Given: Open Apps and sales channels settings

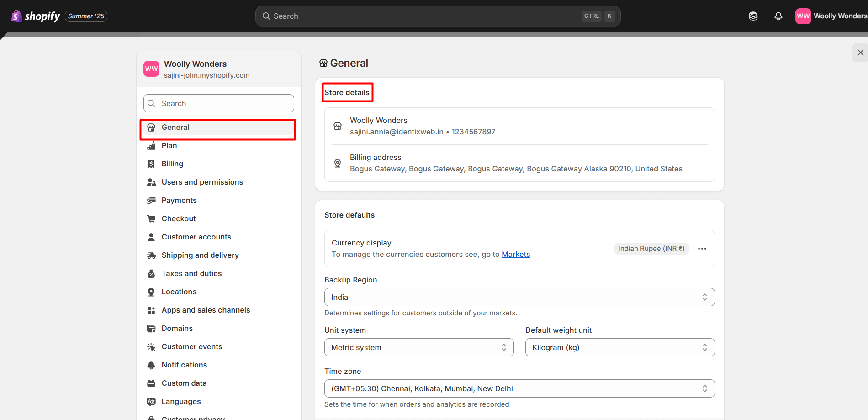Looking at the screenshot, I should coord(218,310).
